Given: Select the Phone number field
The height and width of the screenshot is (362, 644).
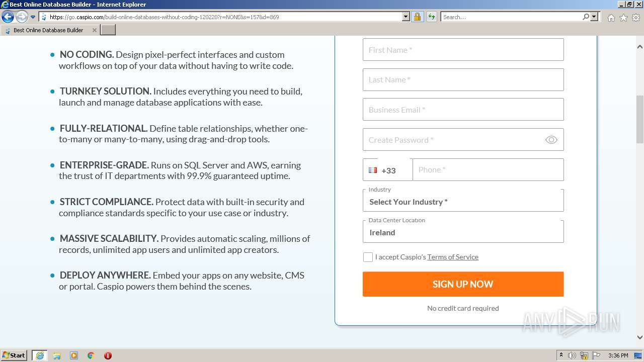Looking at the screenshot, I should pos(488,170).
